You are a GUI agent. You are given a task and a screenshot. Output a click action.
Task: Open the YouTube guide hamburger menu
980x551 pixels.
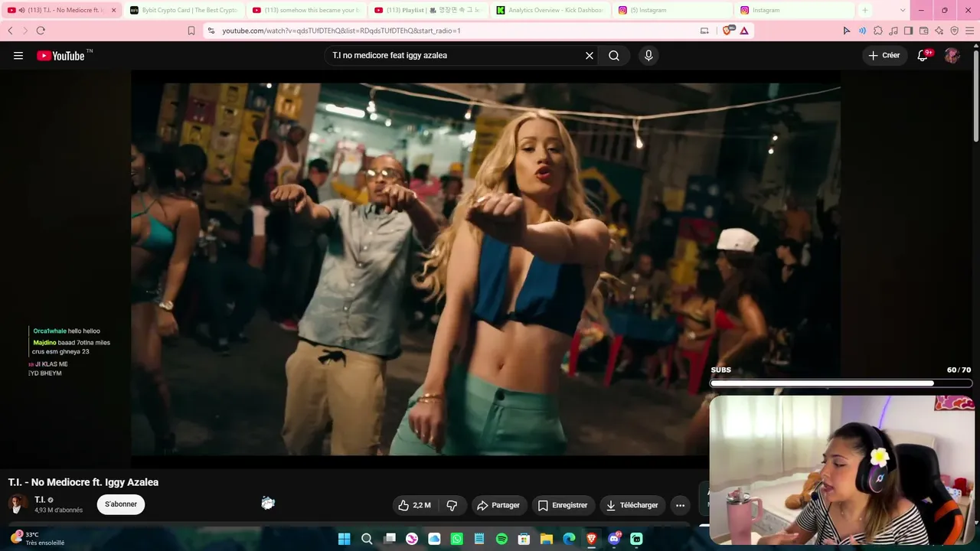tap(18, 56)
